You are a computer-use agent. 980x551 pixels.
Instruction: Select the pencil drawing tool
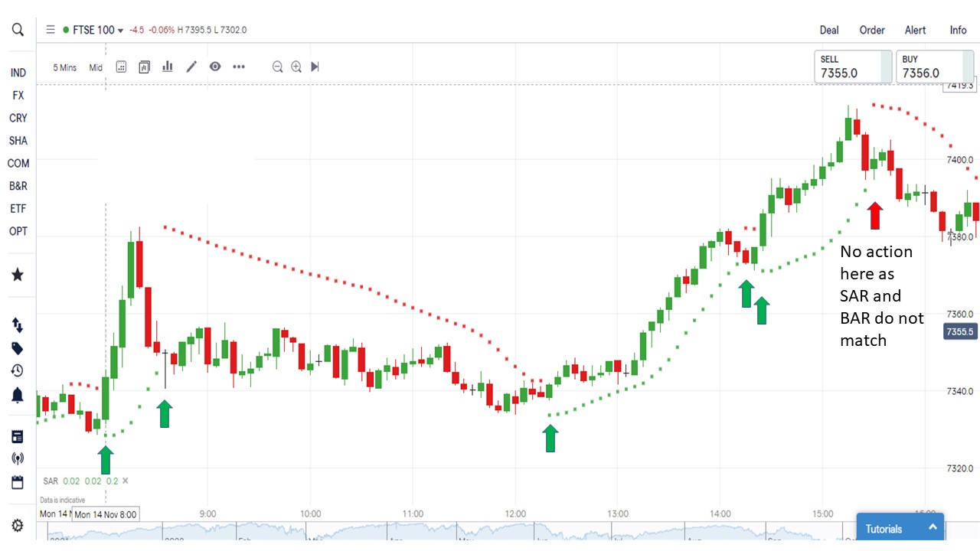point(191,67)
